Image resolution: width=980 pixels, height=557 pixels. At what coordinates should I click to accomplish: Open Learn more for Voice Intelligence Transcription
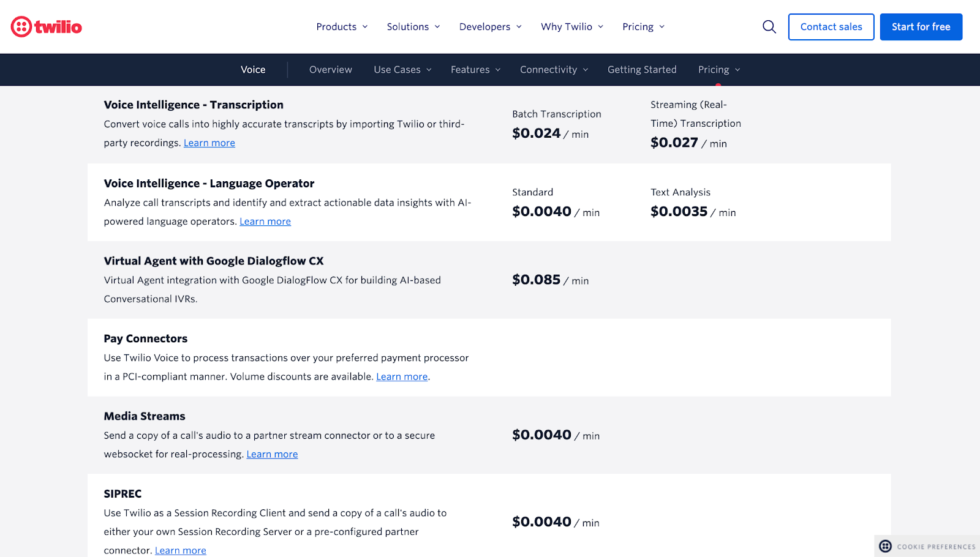(209, 143)
